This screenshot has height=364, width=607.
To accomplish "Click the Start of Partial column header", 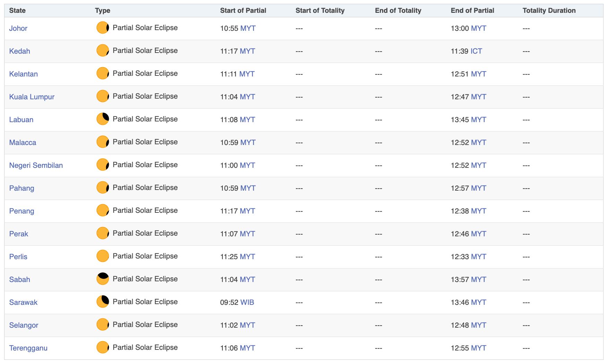I will click(243, 10).
